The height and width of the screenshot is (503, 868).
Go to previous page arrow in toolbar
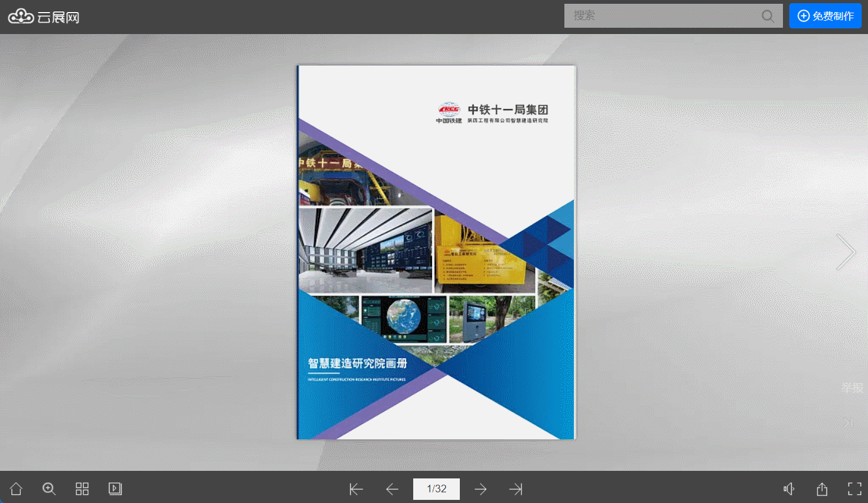pos(392,489)
